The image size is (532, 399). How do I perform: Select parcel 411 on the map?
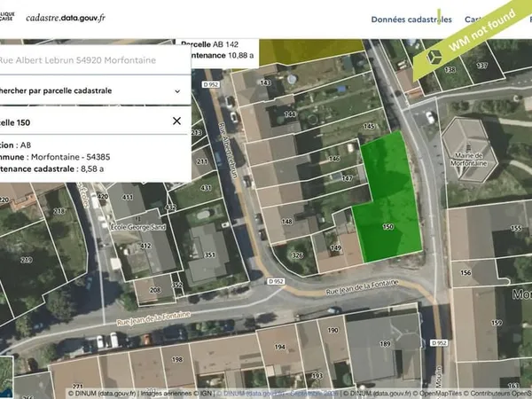point(127,197)
